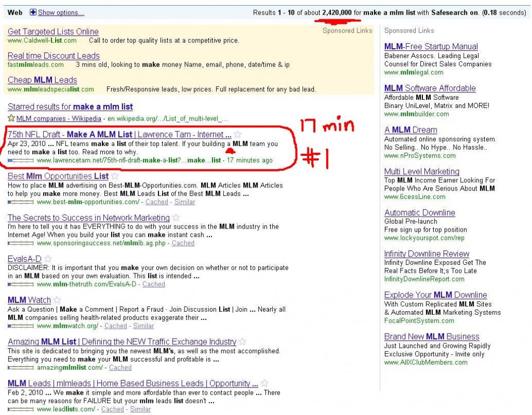Click the www.mlmlegal.com ad URL
The image size is (532, 415).
pos(414,72)
